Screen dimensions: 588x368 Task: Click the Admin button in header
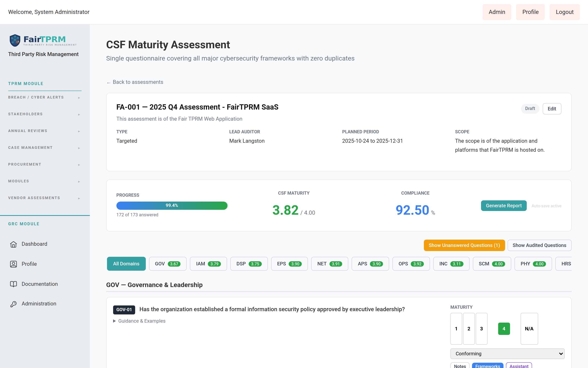[497, 12]
